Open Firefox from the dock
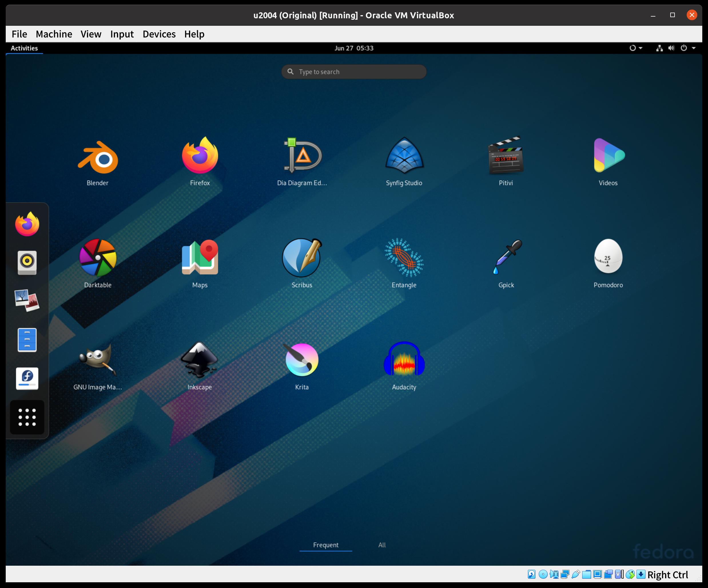This screenshot has width=708, height=588. (27, 224)
